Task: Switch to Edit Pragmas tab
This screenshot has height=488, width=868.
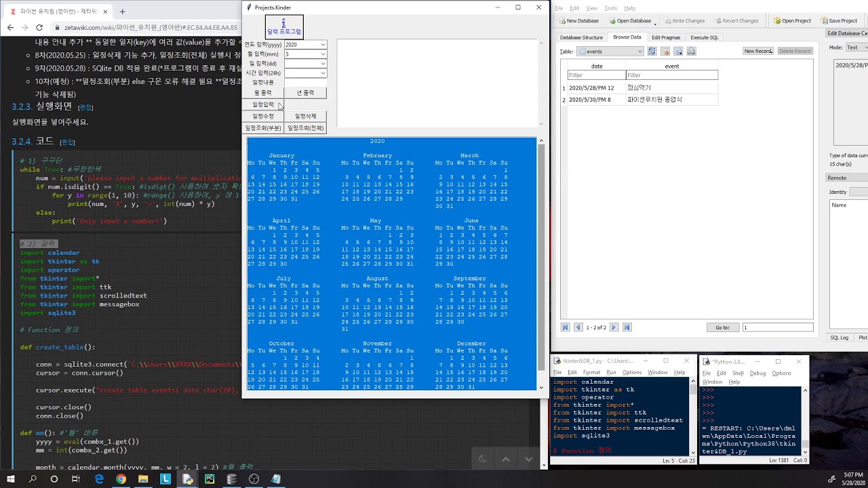Action: point(665,37)
